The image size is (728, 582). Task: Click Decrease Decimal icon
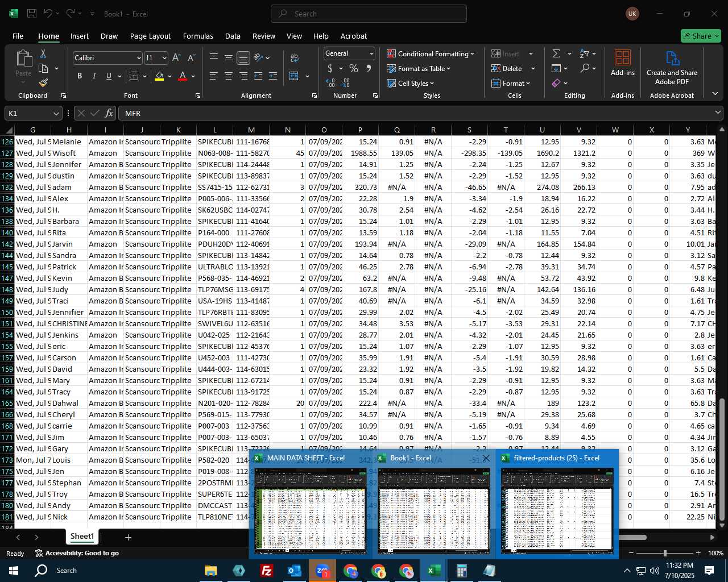(x=345, y=83)
